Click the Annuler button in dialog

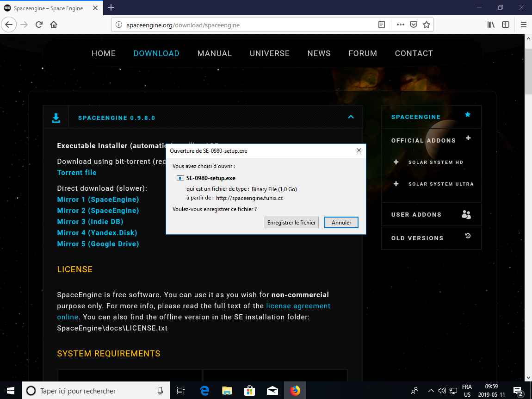tap(341, 223)
